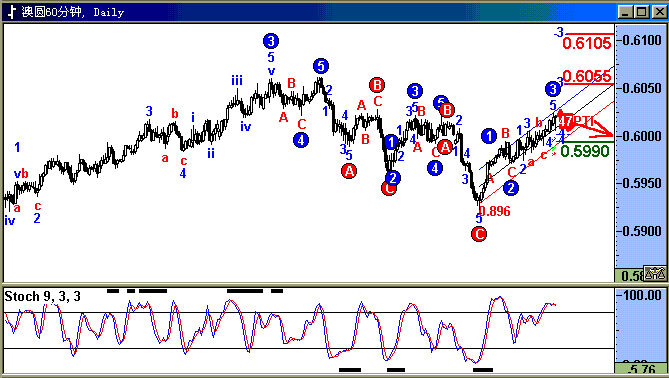Image resolution: width=669 pixels, height=378 pixels.
Task: Click the blue -3 label above 0.6105
Action: click(x=558, y=32)
